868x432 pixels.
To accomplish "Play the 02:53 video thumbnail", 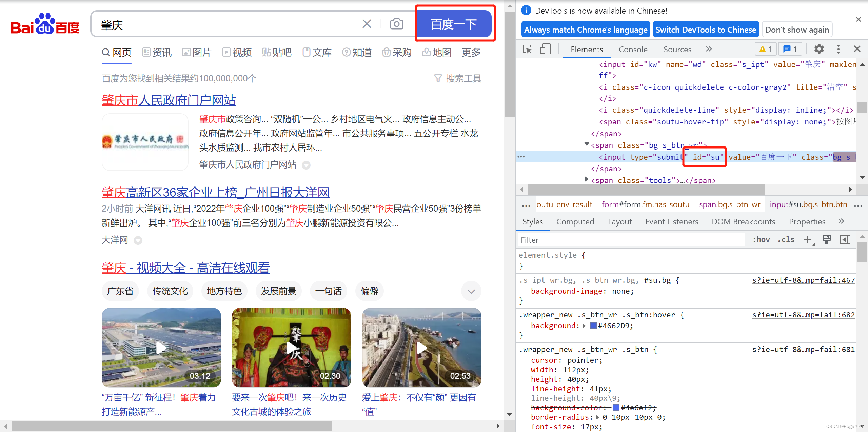I will pyautogui.click(x=422, y=347).
